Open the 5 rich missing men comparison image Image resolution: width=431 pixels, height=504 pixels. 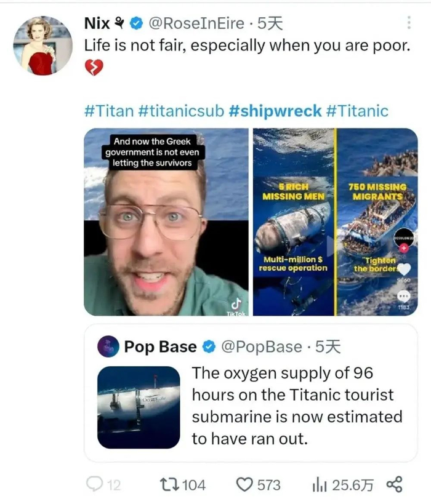click(x=335, y=222)
